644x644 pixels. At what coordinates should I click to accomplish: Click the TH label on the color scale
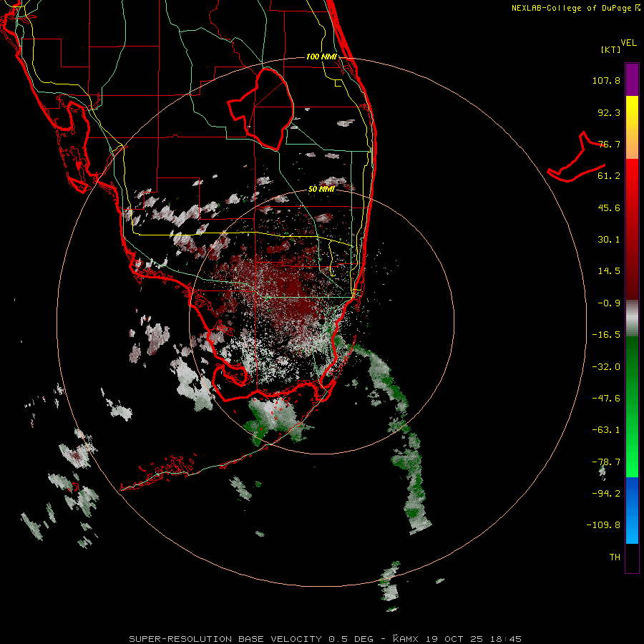pyautogui.click(x=615, y=557)
